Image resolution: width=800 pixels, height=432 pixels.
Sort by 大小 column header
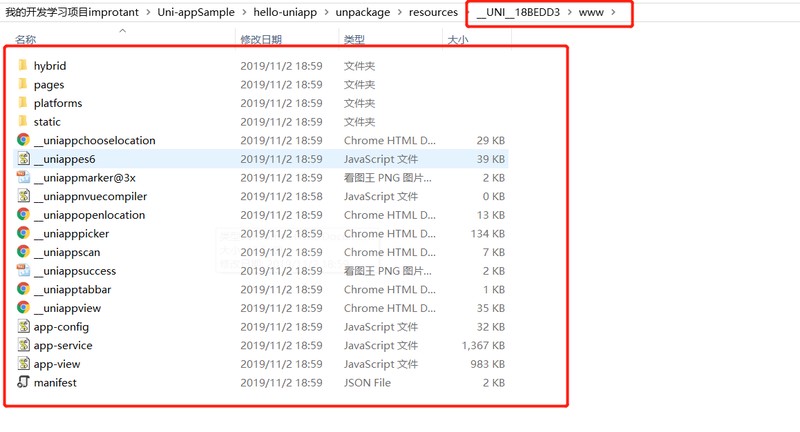pos(458,39)
